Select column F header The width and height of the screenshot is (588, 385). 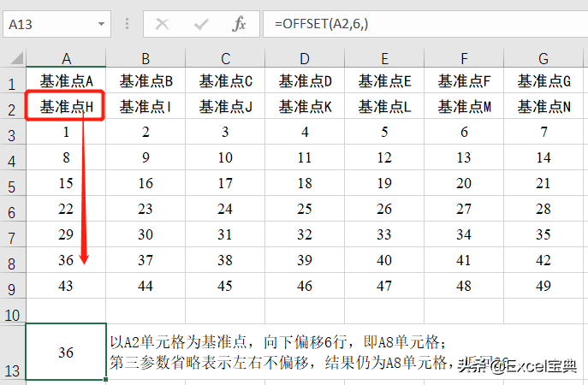(464, 58)
